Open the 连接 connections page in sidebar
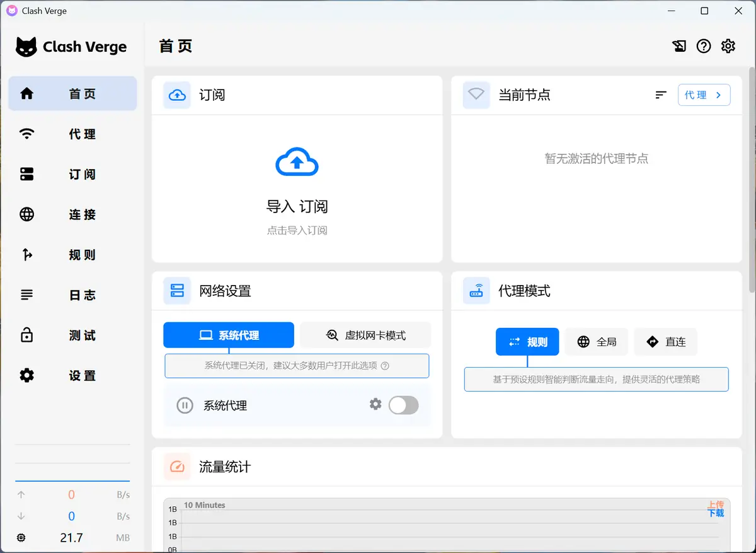 point(72,214)
